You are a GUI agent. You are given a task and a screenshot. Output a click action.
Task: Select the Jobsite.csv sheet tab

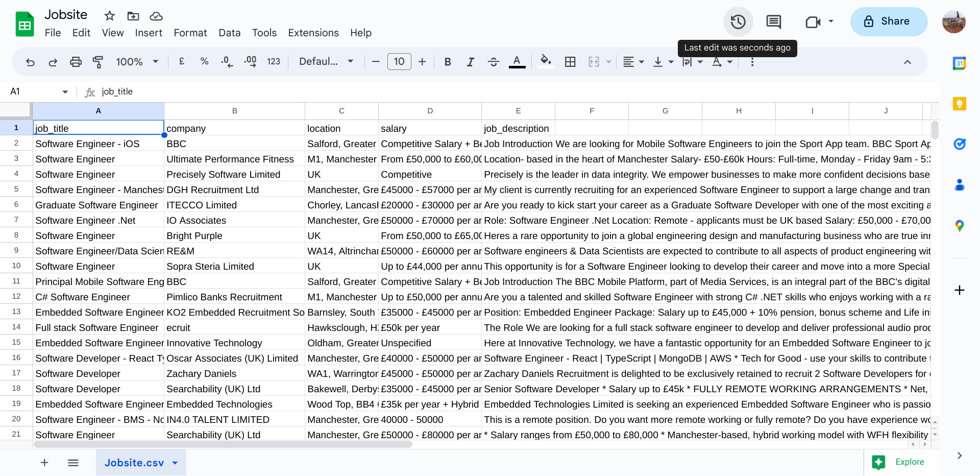[x=140, y=463]
